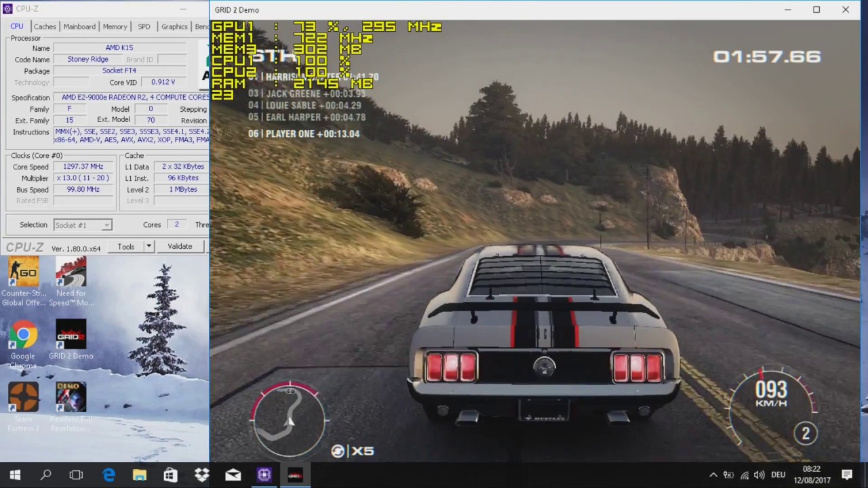Click the Multiplier x 13.0 value
The image size is (868, 488).
83,178
